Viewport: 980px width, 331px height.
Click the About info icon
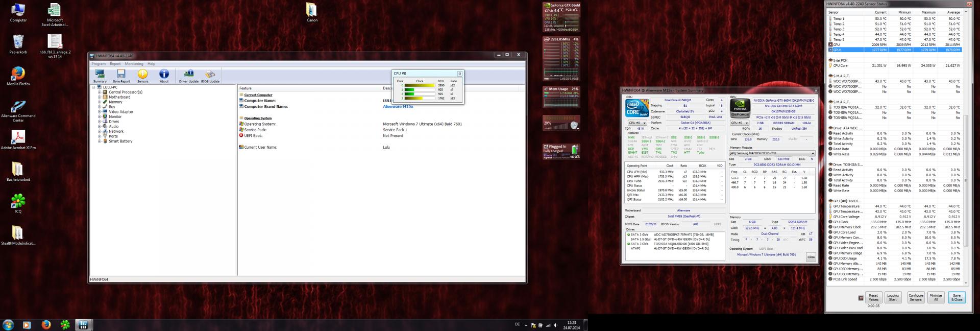164,76
